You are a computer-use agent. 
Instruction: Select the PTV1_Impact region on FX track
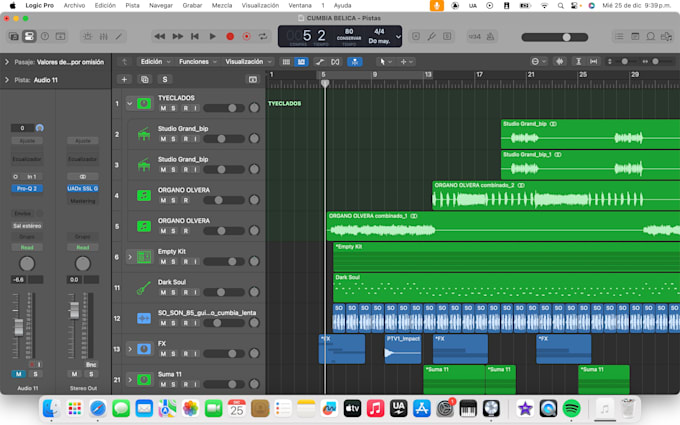[403, 349]
